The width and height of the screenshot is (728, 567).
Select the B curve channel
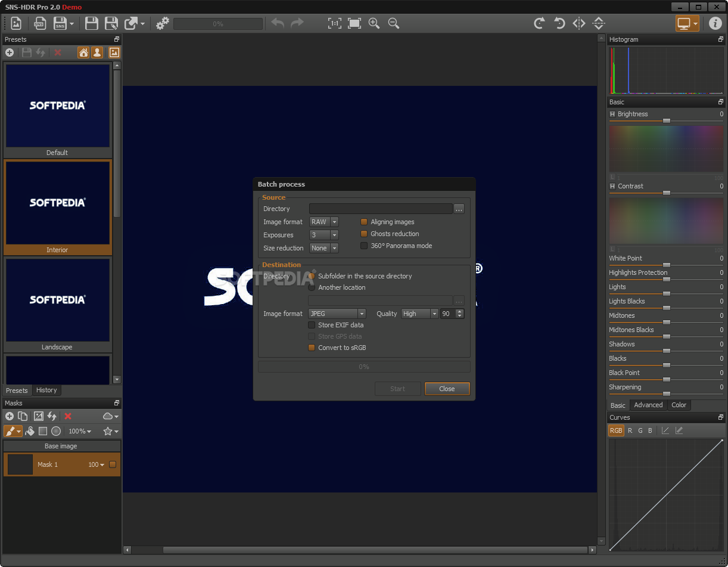(650, 430)
